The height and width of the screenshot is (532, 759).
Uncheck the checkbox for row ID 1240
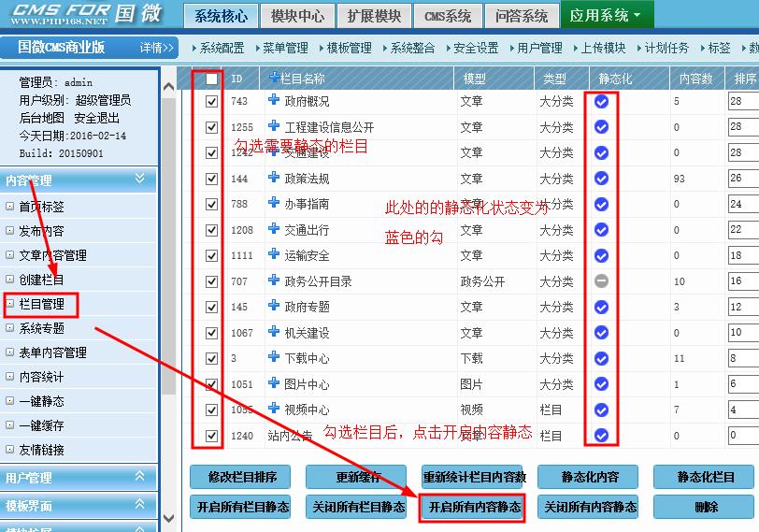click(212, 435)
